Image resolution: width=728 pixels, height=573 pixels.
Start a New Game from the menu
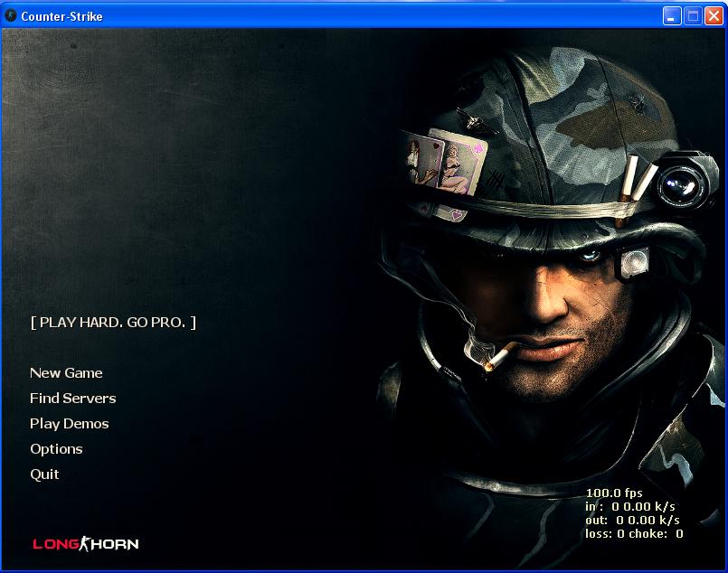coord(66,373)
